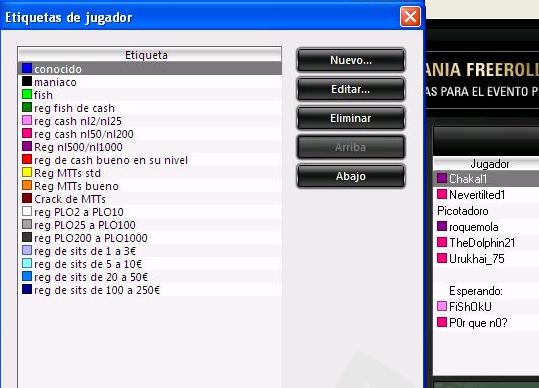Select reg de cash bueno en su nivel
The width and height of the screenshot is (539, 388).
coord(150,160)
